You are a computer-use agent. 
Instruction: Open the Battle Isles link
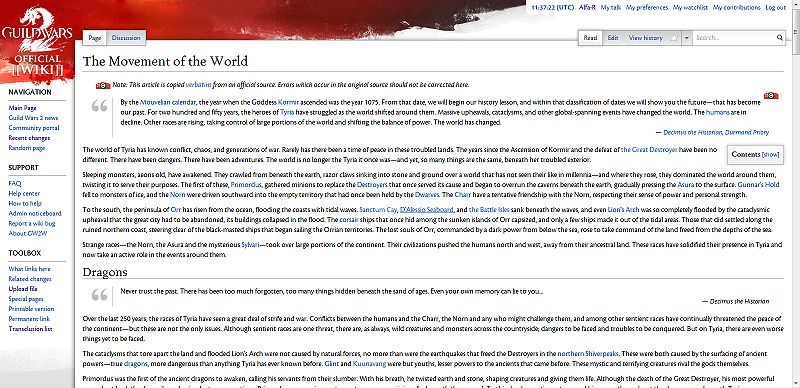pos(489,209)
